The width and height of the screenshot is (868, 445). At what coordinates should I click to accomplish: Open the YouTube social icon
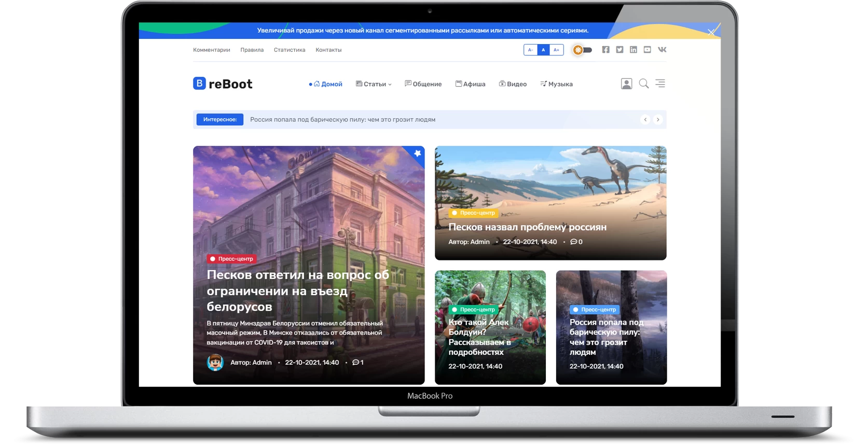647,50
